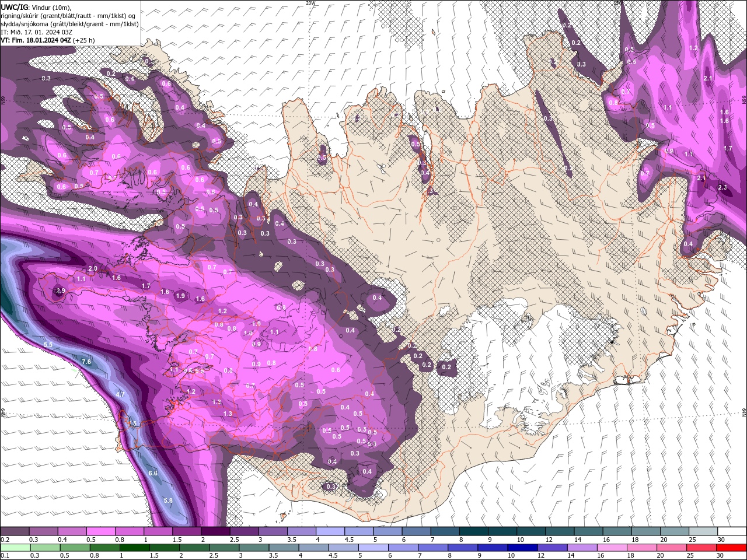Image resolution: width=747 pixels, height=560 pixels.
Task: Click the 5.8 value in the southwest band
Action: point(168,501)
